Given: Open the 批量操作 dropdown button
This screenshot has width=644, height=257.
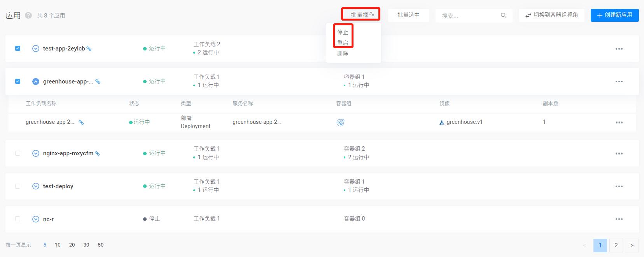Looking at the screenshot, I should click(x=361, y=15).
